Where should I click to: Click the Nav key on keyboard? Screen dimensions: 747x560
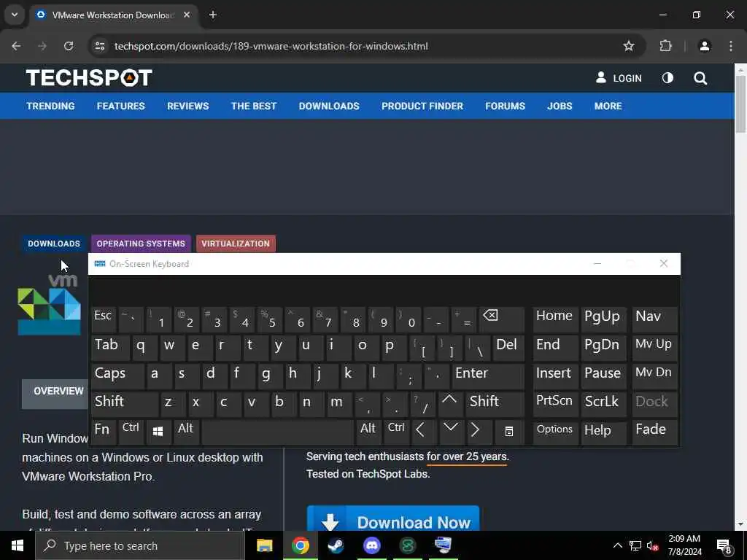pos(654,319)
